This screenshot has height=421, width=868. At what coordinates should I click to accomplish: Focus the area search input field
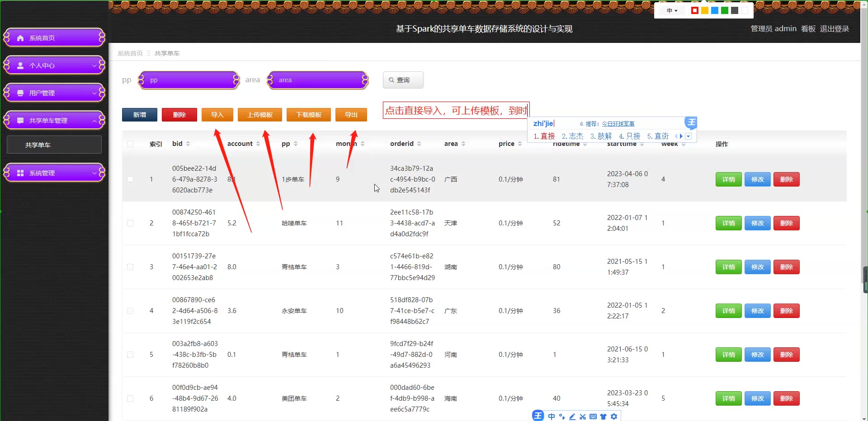[x=318, y=80]
